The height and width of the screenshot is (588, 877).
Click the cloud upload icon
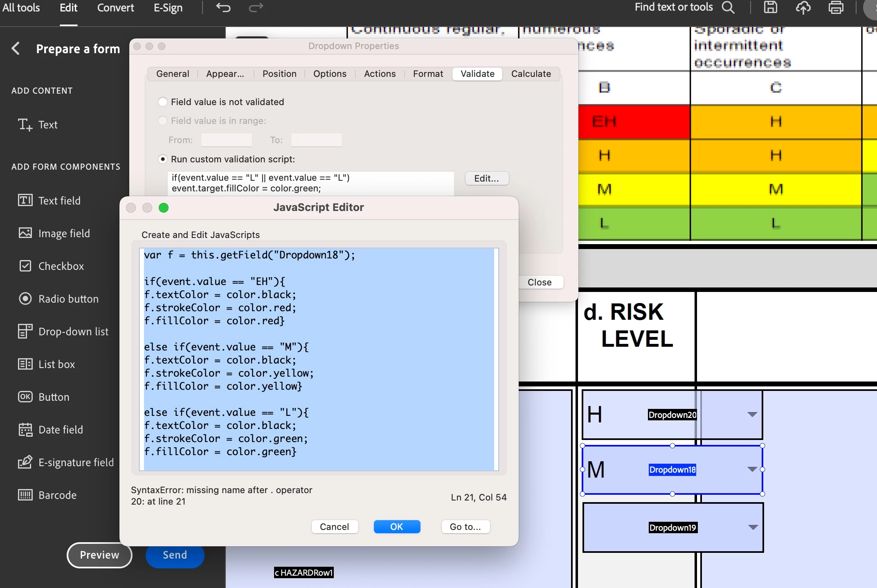803,8
